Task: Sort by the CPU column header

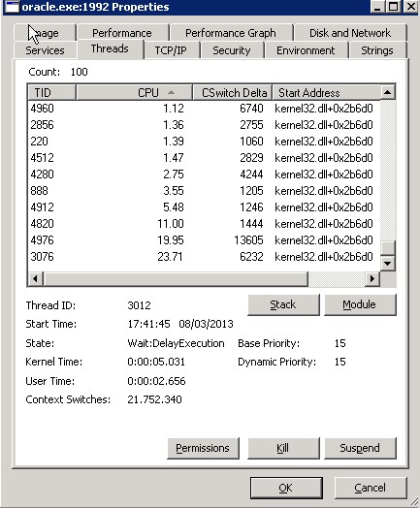Action: point(134,93)
